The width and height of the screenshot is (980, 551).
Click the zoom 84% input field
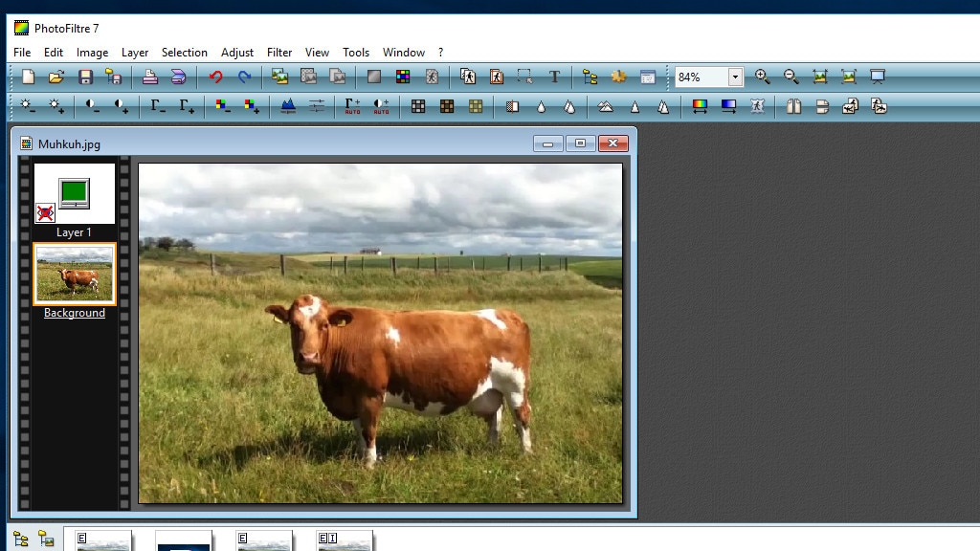tap(701, 77)
